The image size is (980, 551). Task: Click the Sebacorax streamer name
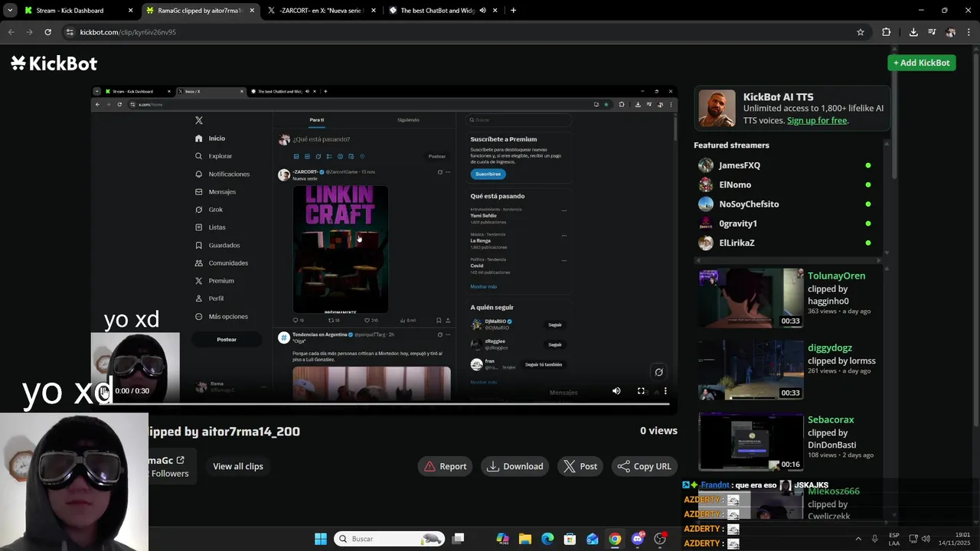pos(831,419)
